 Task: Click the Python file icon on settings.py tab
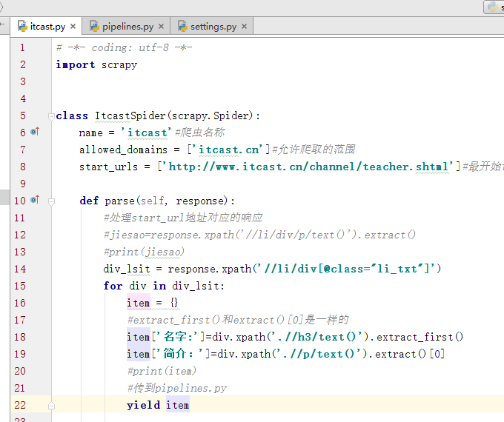[x=182, y=27]
